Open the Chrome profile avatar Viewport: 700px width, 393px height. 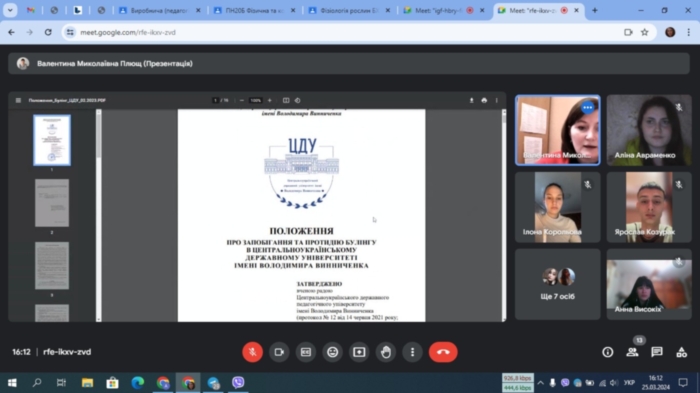(670, 32)
